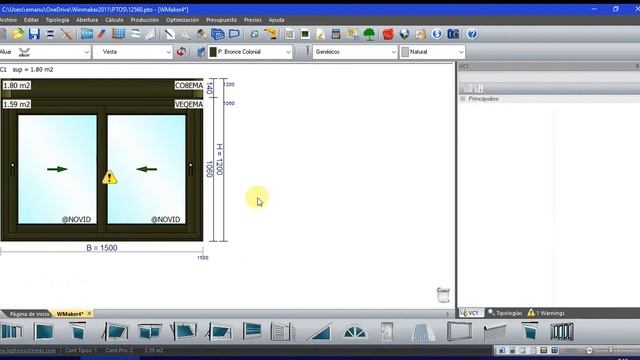Open the calculator icon in the toolbar
The image size is (640, 360).
coord(336,34)
